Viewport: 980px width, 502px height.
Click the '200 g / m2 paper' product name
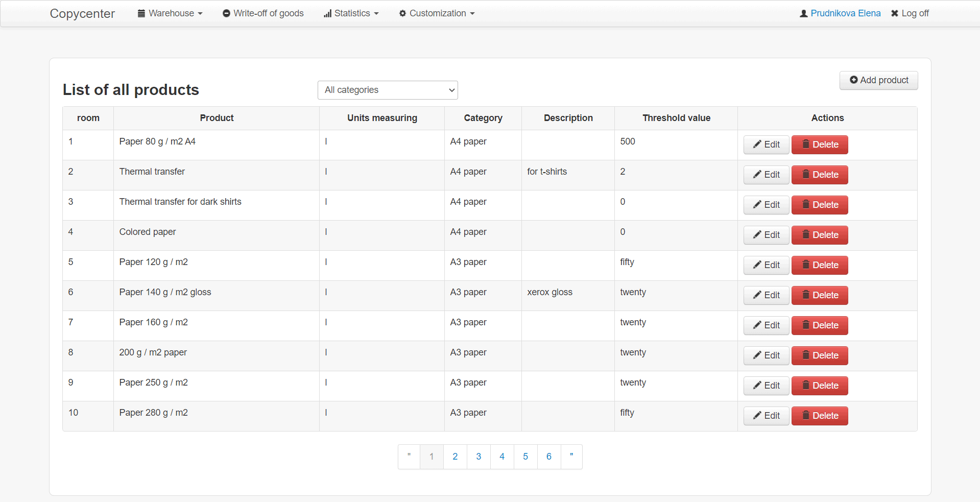(153, 352)
